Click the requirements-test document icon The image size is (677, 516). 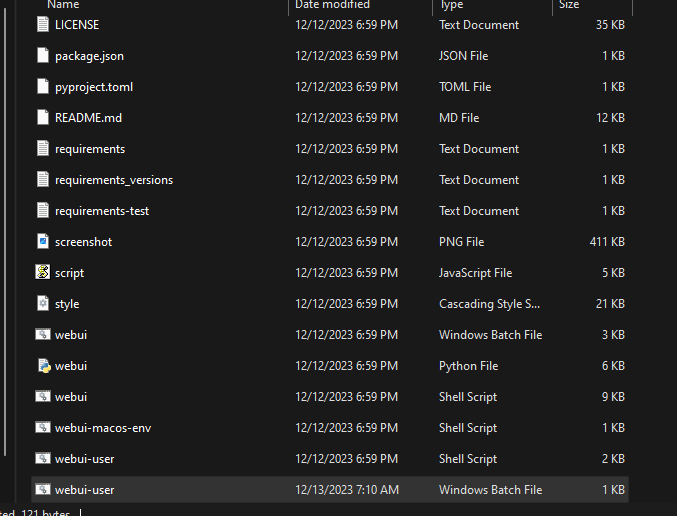pyautogui.click(x=43, y=211)
